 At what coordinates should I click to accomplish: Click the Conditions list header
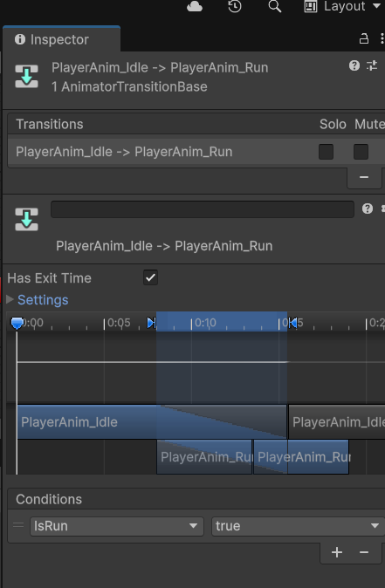tap(196, 499)
